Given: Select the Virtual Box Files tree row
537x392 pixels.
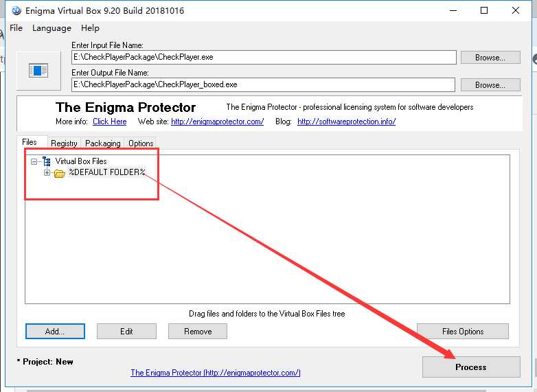Looking at the screenshot, I should (81, 161).
